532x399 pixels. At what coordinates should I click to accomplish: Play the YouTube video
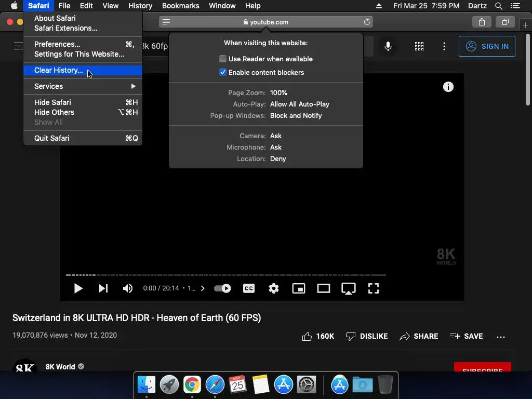(x=78, y=288)
